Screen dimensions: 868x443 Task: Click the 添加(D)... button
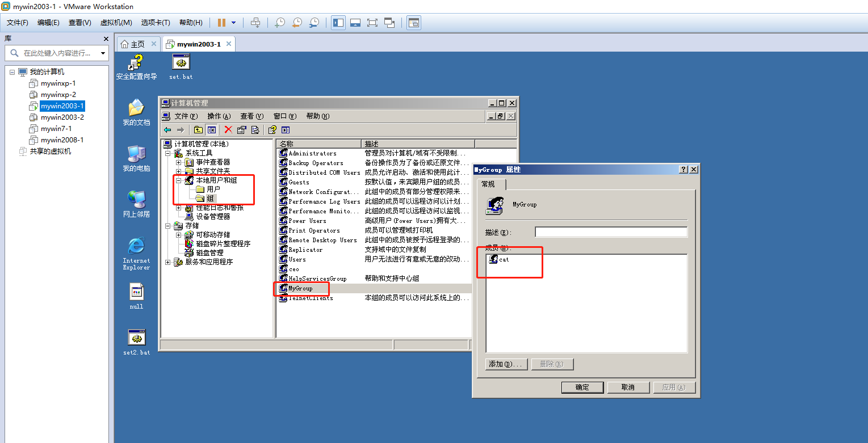(506, 364)
